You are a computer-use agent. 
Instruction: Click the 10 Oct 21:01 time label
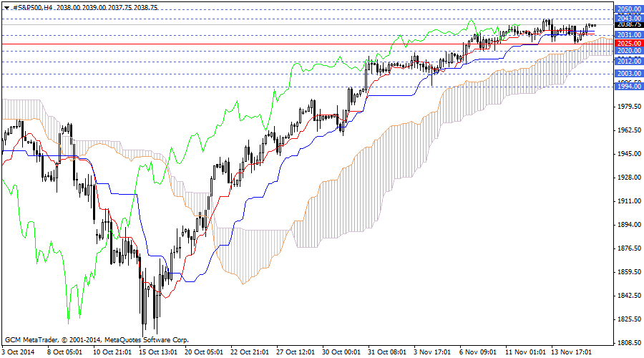click(112, 352)
